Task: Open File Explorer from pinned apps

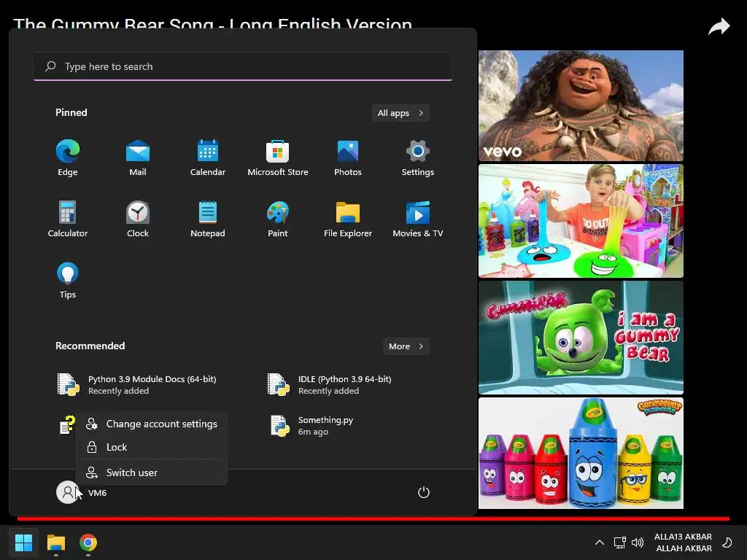Action: tap(348, 219)
